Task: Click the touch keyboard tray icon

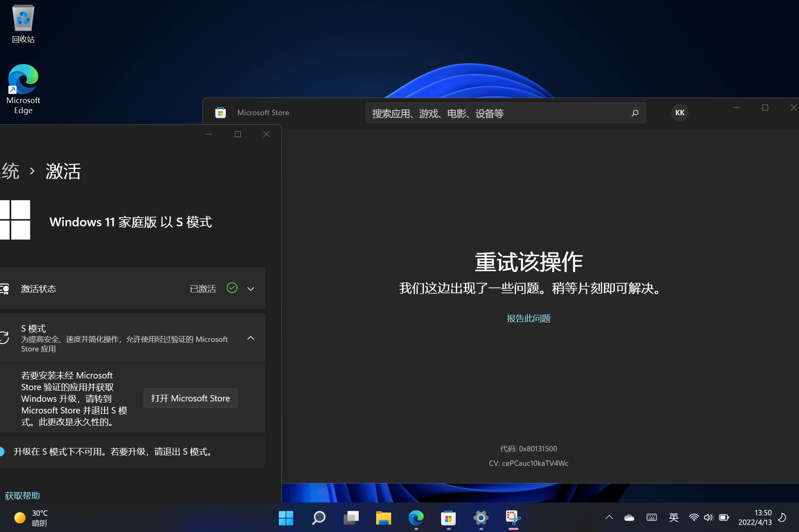Action: pyautogui.click(x=652, y=517)
